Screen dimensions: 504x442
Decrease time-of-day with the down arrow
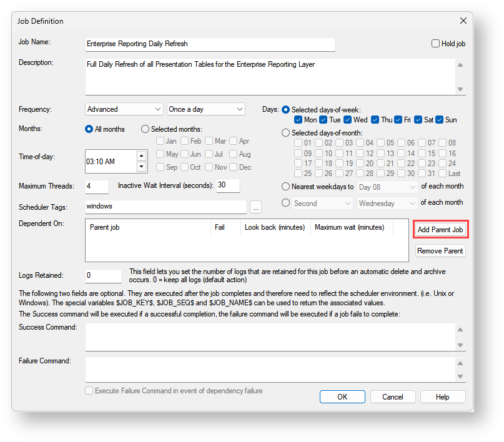[141, 167]
